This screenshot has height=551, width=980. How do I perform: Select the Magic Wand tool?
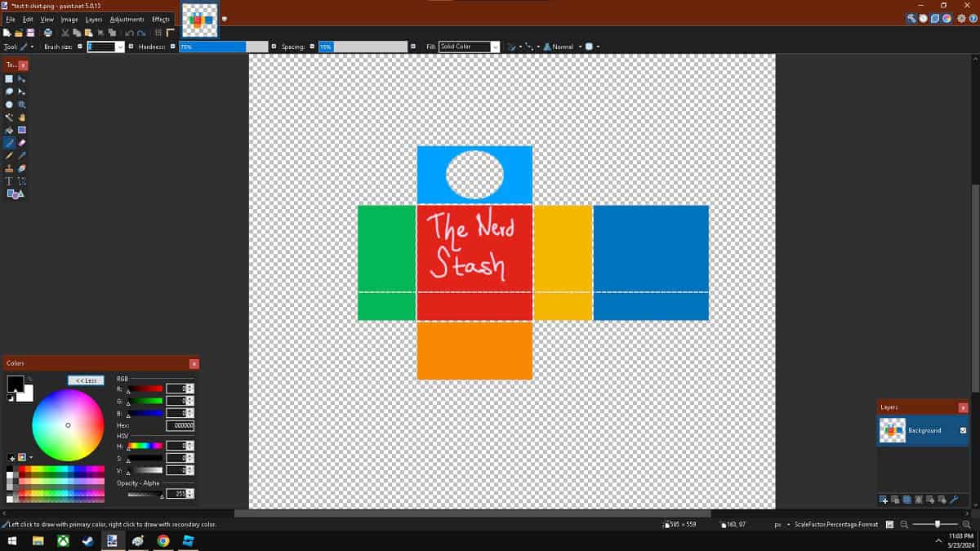pyautogui.click(x=7, y=117)
